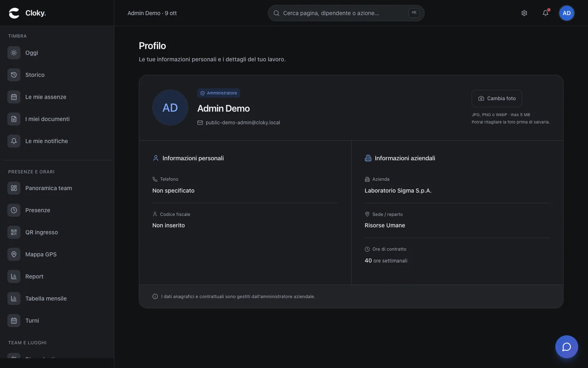
Task: Click the email public-demo-admin@cloky.local
Action: (x=243, y=123)
